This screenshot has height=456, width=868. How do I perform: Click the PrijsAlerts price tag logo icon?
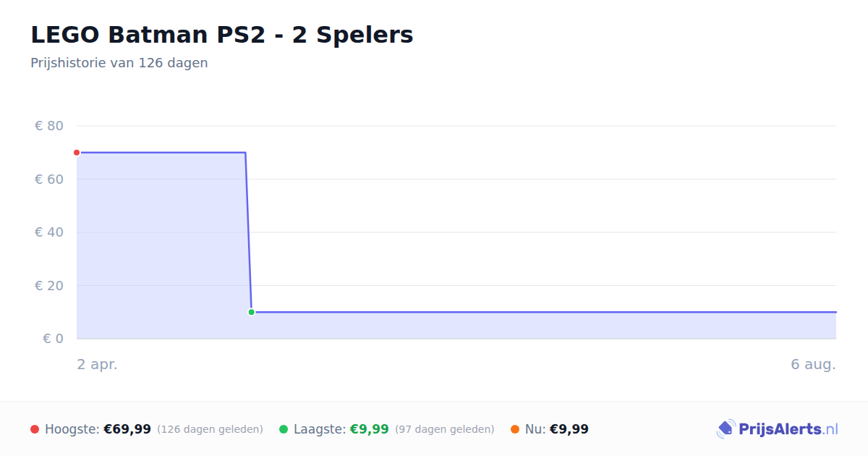(x=726, y=429)
